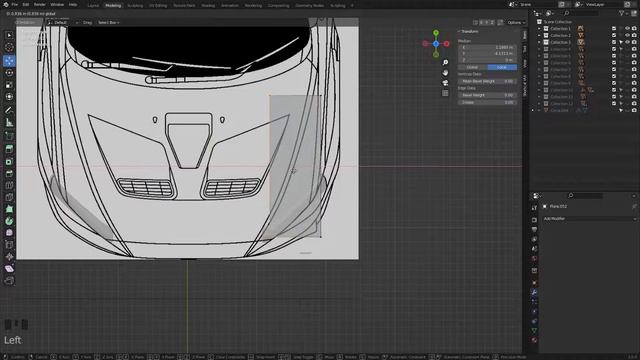Open the outliner filter dropdown

click(624, 13)
